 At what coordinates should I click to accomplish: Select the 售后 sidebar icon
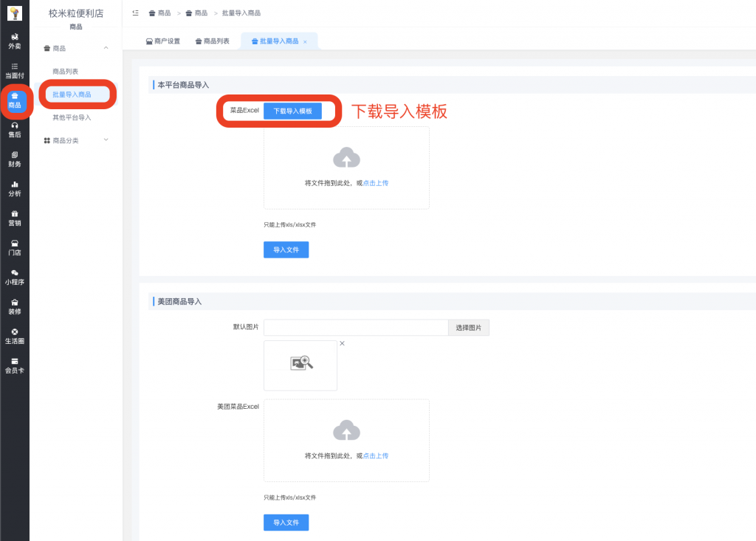tap(15, 129)
